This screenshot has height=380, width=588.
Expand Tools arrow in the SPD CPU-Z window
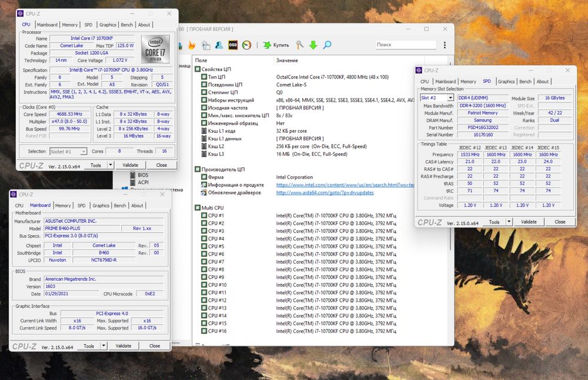point(508,222)
